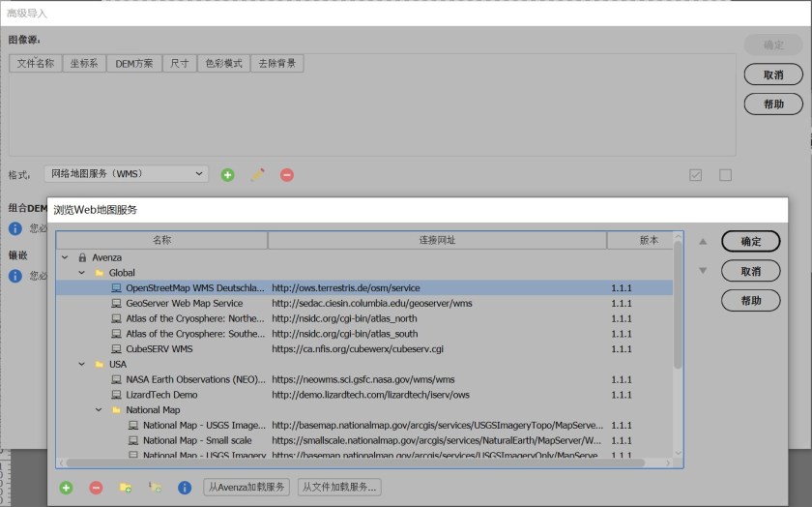This screenshot has height=507, width=812.
Task: Click pencil edit icon beside format dropdown
Action: [257, 175]
